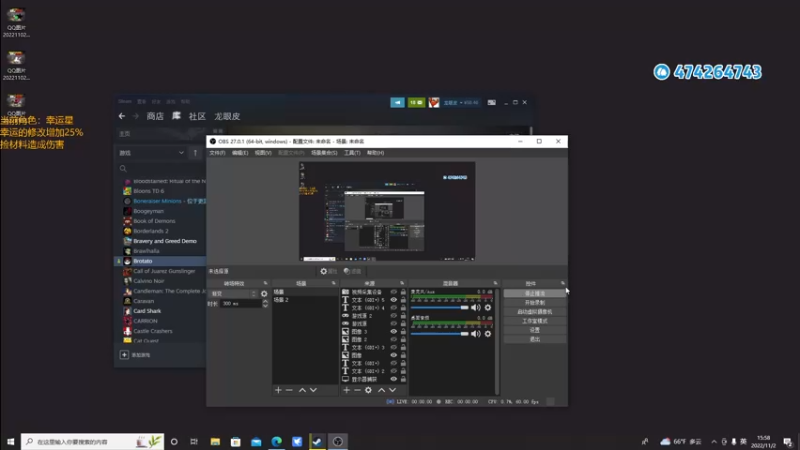Mute the microphone audio speaker icon

tap(476, 308)
